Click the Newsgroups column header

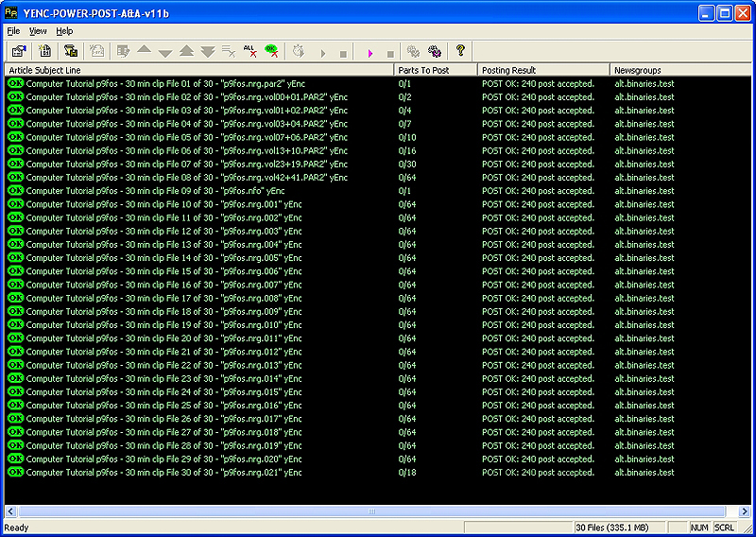(680, 70)
